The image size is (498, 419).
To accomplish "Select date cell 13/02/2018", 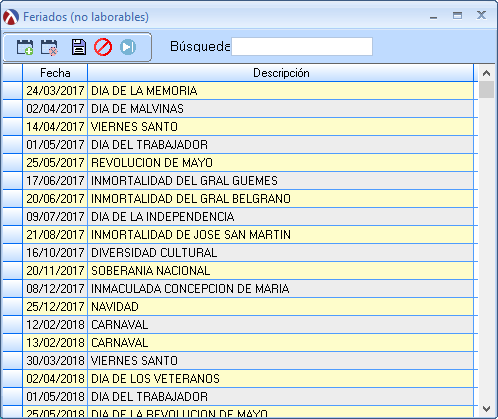I will coord(55,343).
